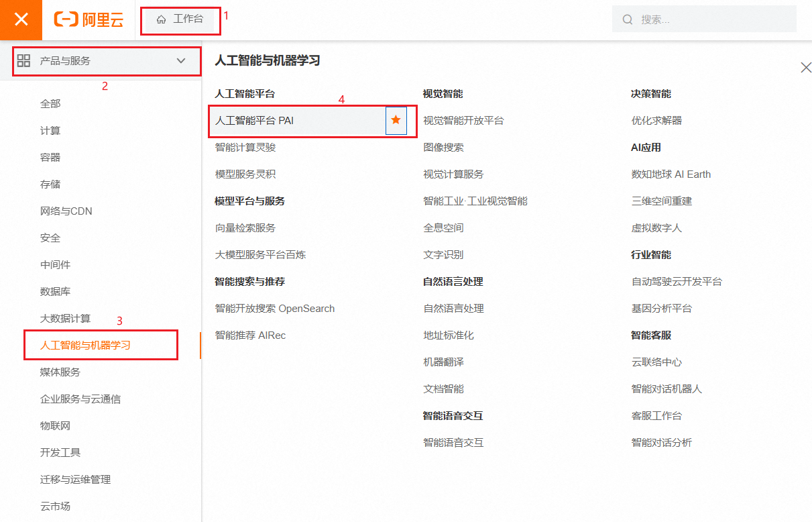Select the 开发工具 category

click(x=60, y=453)
